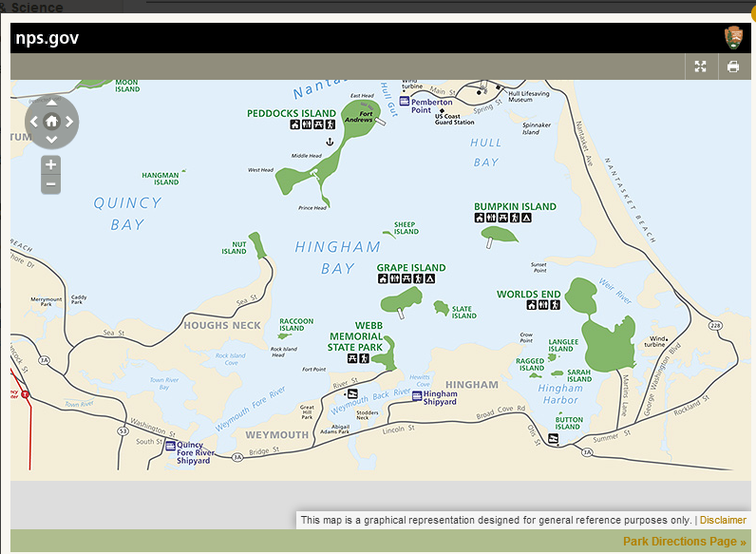Click the BUTTON ISLAND label
Image resolution: width=756 pixels, height=554 pixels.
point(569,423)
